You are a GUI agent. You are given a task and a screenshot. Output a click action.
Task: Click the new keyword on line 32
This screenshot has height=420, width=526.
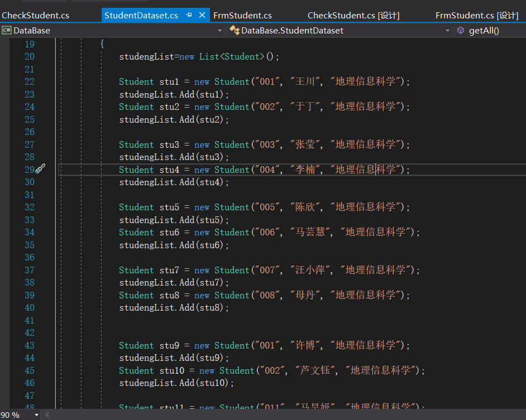(x=202, y=207)
